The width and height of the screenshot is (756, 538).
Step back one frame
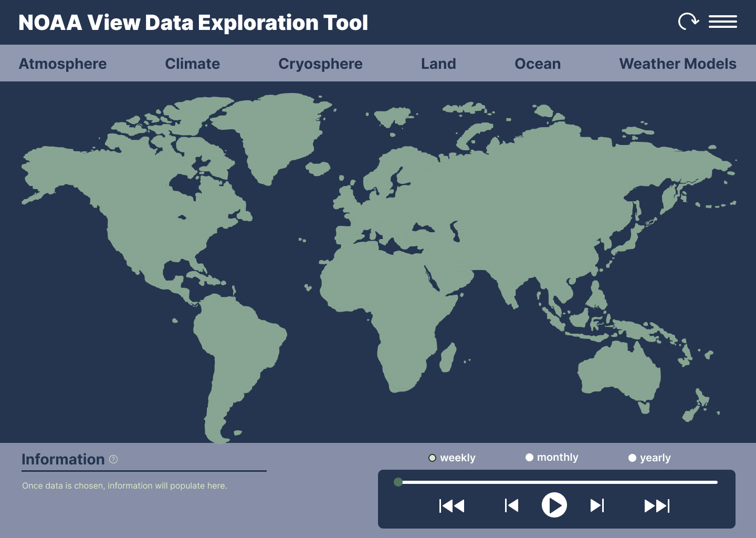[511, 505]
